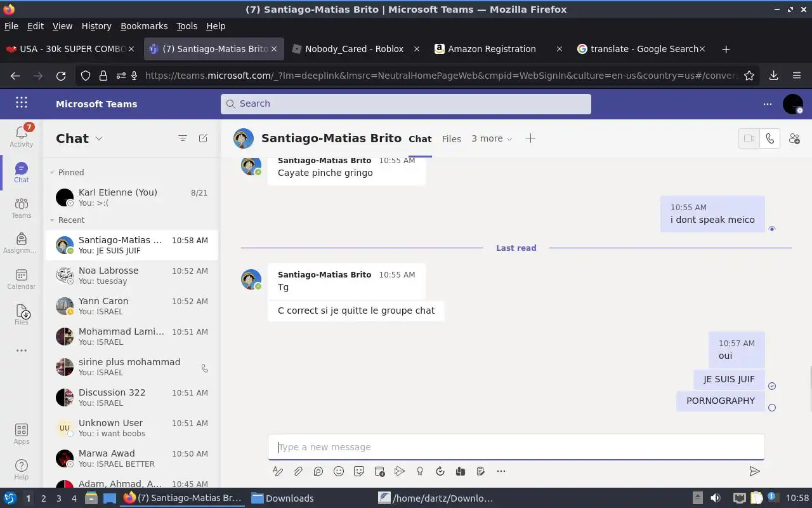Open the Unknown User chat
This screenshot has height=508, width=812.
tap(131, 428)
